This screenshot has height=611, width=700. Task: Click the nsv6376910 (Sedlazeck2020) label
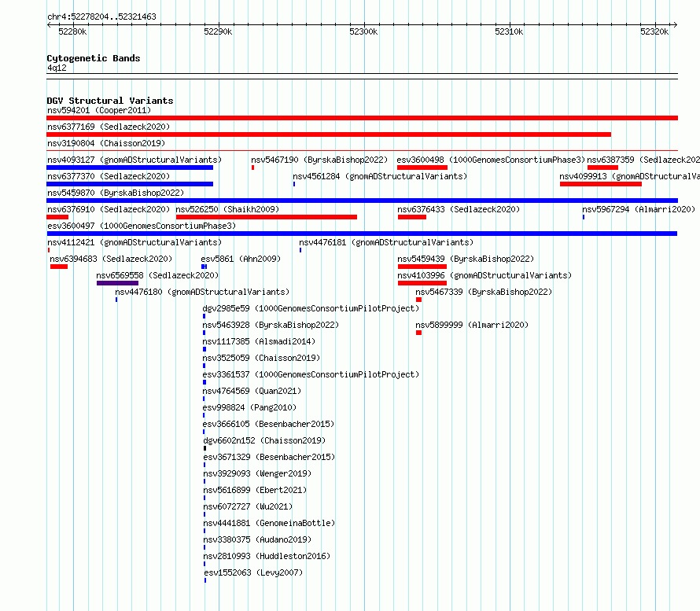tap(109, 209)
